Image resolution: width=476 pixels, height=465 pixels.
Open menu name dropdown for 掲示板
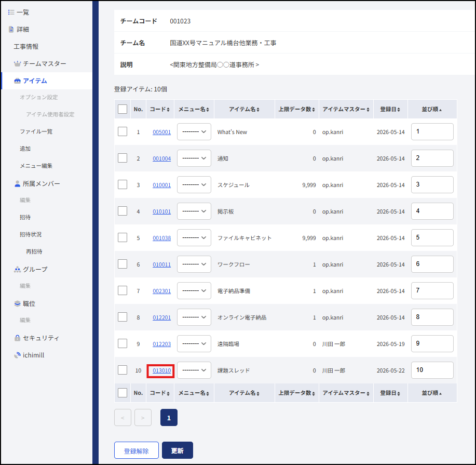coord(194,211)
